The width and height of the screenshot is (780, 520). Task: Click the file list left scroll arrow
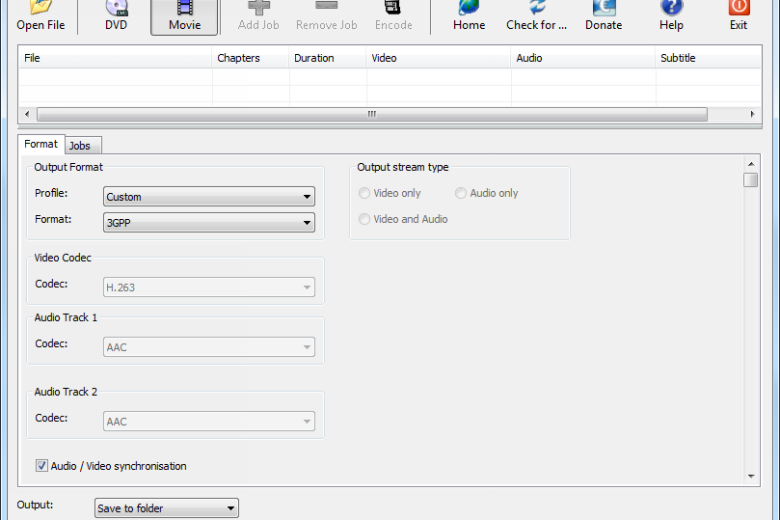coord(27,114)
